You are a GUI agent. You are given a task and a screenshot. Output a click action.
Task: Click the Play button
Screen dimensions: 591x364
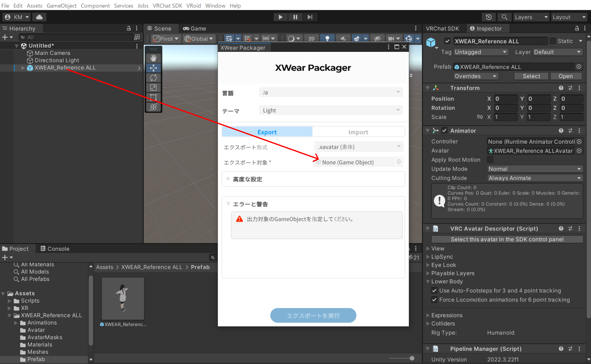click(280, 17)
